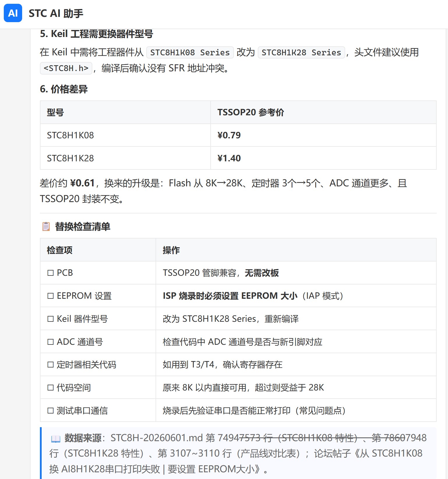Click the struck-through 第 74947573 行 reference
Screen dimensions: 448x479
coord(239,438)
